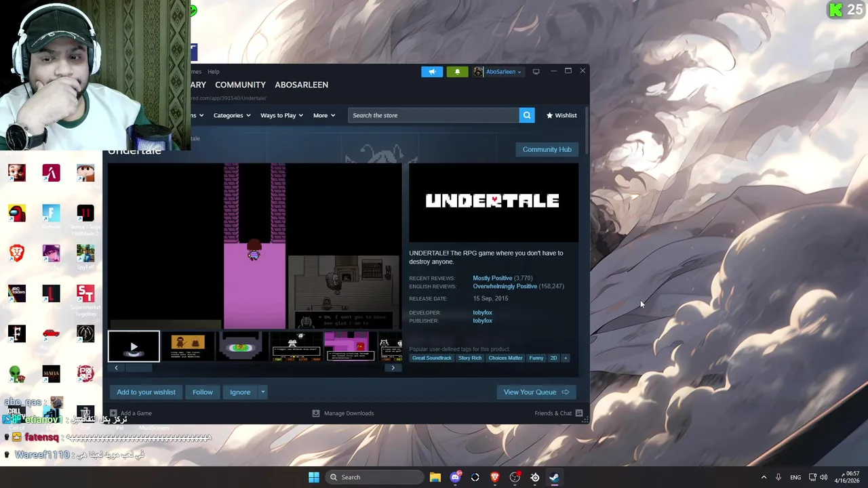The width and height of the screenshot is (868, 488).
Task: Play the first trailer thumbnail
Action: 134,346
